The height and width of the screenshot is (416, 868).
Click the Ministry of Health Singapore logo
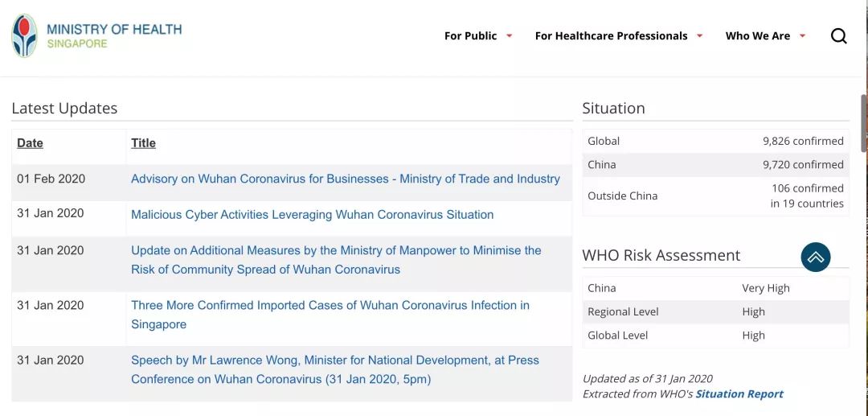pos(25,36)
